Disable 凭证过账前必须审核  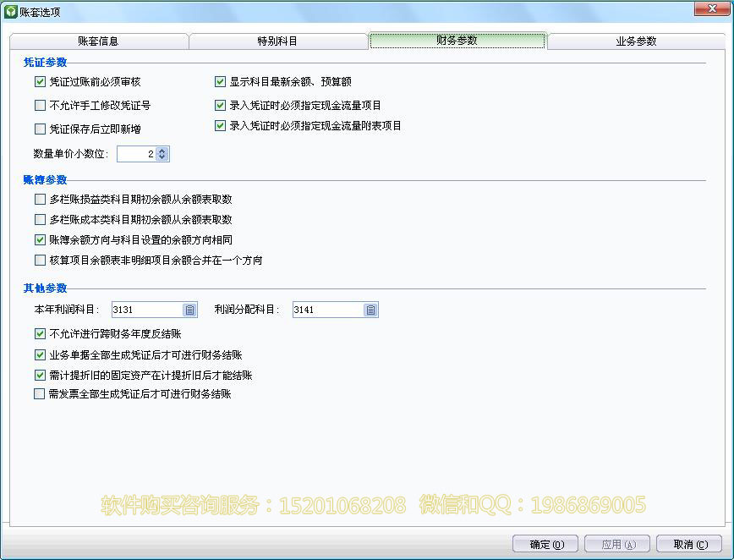[40, 82]
